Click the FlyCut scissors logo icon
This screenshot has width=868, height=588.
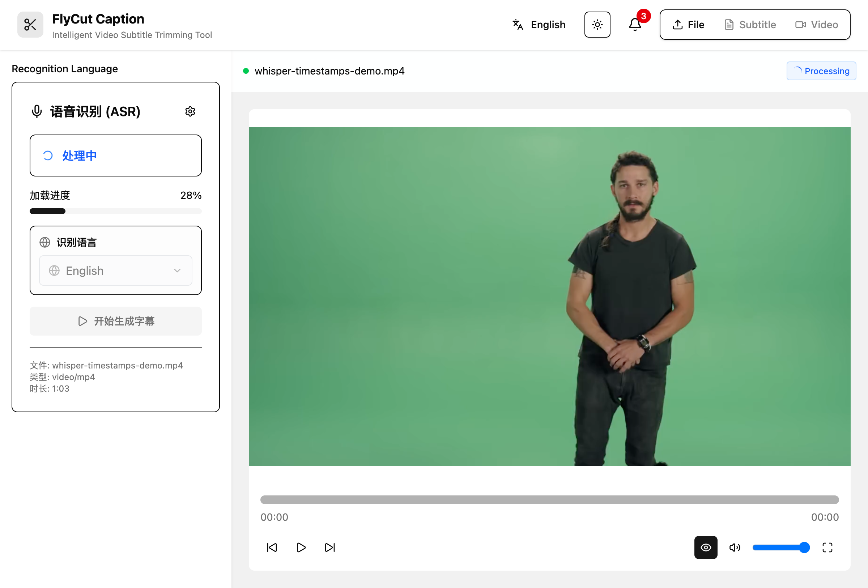pos(30,25)
